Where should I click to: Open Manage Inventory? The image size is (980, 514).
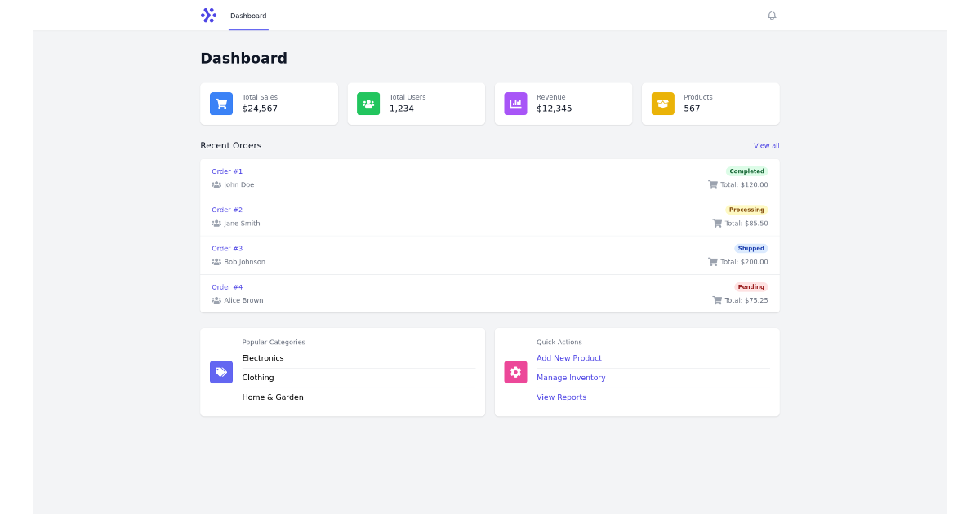click(x=571, y=377)
